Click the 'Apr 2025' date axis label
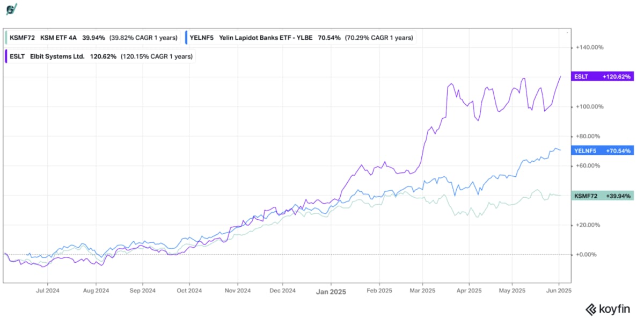 (x=469, y=290)
